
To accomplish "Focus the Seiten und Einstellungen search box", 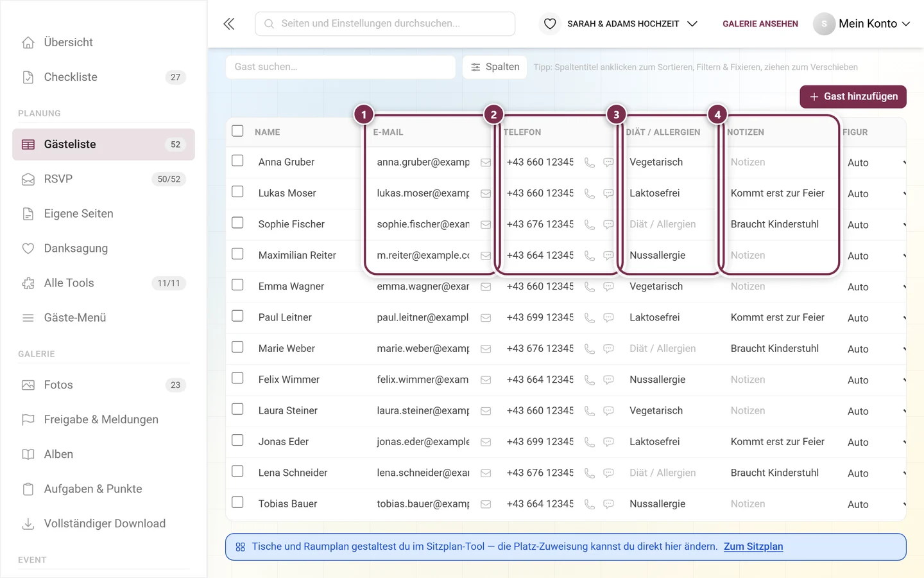I will (385, 24).
